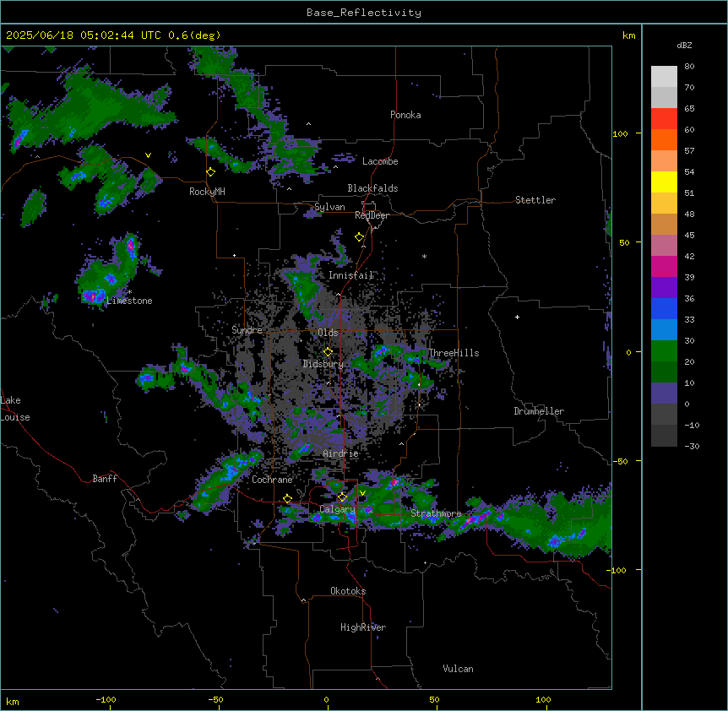The height and width of the screenshot is (711, 728).
Task: Click the yellow diamond marker above RockyMH label
Action: 211,172
